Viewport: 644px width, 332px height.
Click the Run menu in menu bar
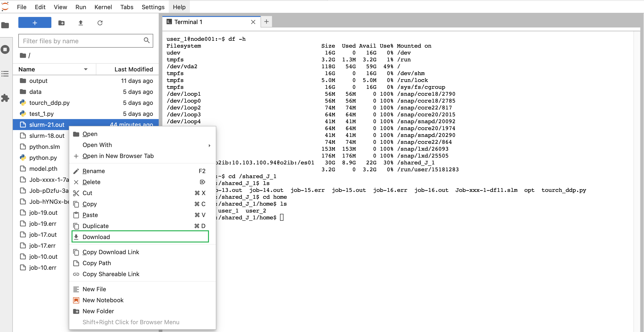pos(81,6)
